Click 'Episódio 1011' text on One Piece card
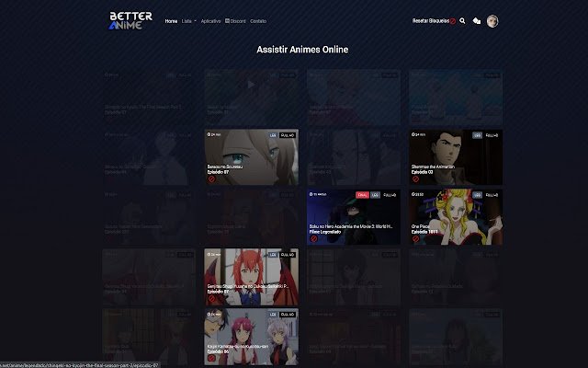Image resolution: width=588 pixels, height=368 pixels. click(424, 232)
